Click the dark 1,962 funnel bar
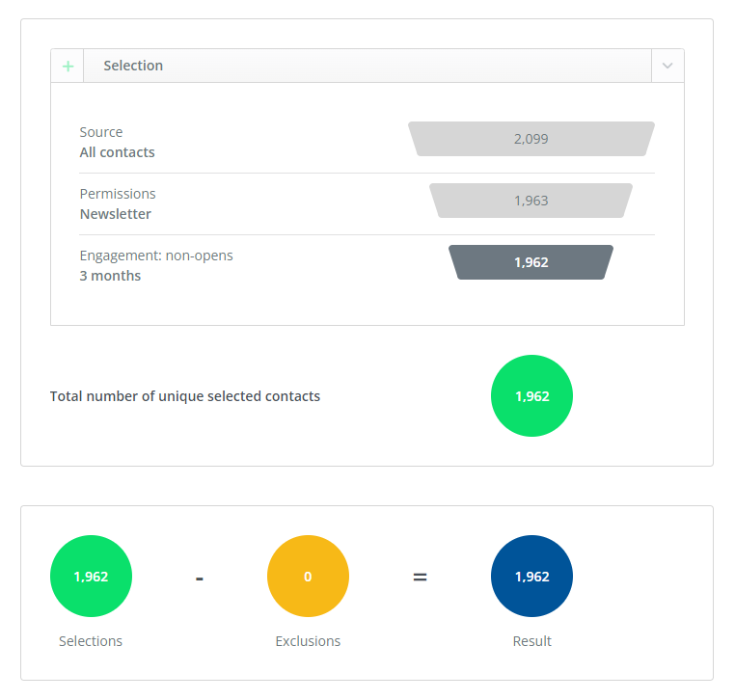 click(531, 262)
